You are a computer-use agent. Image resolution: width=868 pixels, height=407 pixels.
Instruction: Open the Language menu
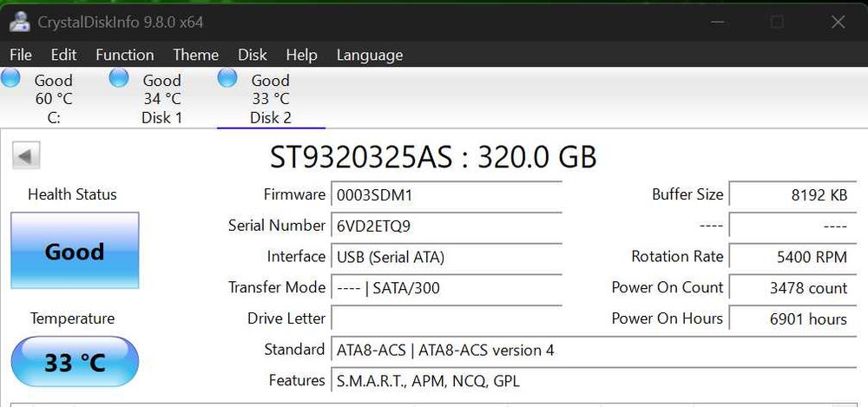pyautogui.click(x=370, y=55)
